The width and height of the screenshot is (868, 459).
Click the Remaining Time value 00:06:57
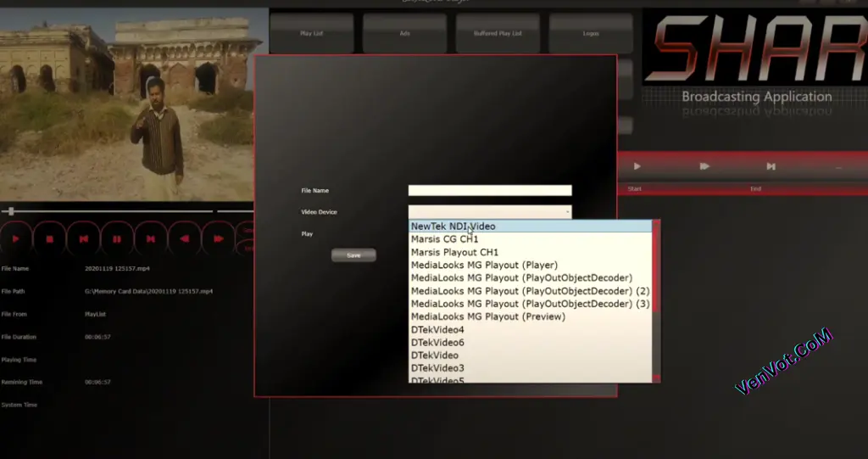(98, 382)
